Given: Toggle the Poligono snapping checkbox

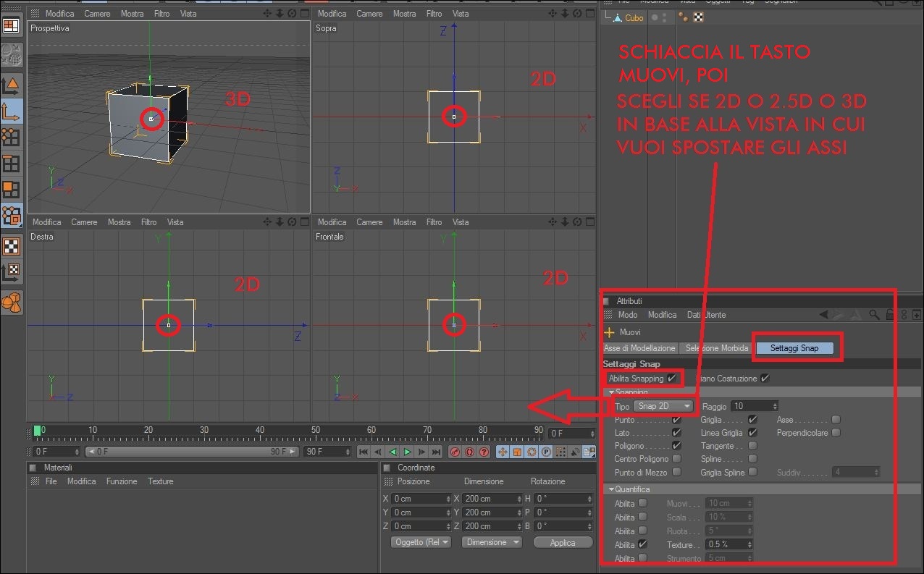Looking at the screenshot, I should (676, 446).
